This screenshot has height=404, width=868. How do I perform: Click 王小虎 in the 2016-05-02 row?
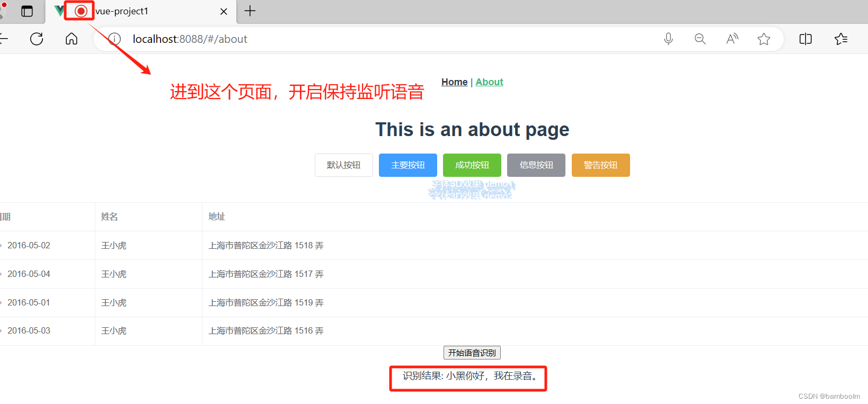pos(114,246)
